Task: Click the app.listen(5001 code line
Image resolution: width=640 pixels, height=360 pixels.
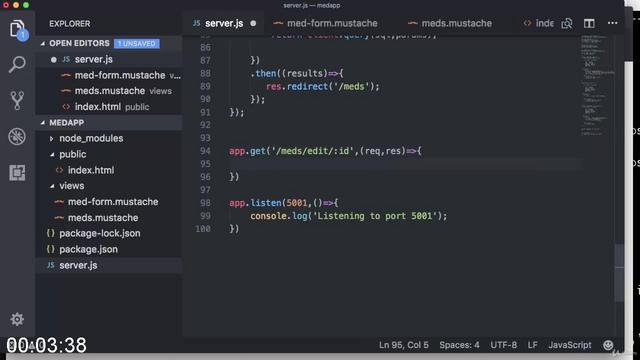Action: pyautogui.click(x=284, y=203)
